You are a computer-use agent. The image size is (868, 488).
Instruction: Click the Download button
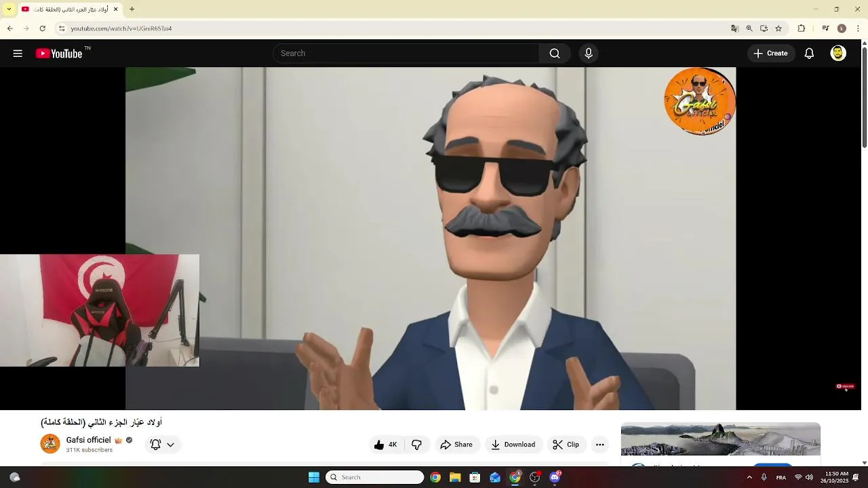point(513,445)
